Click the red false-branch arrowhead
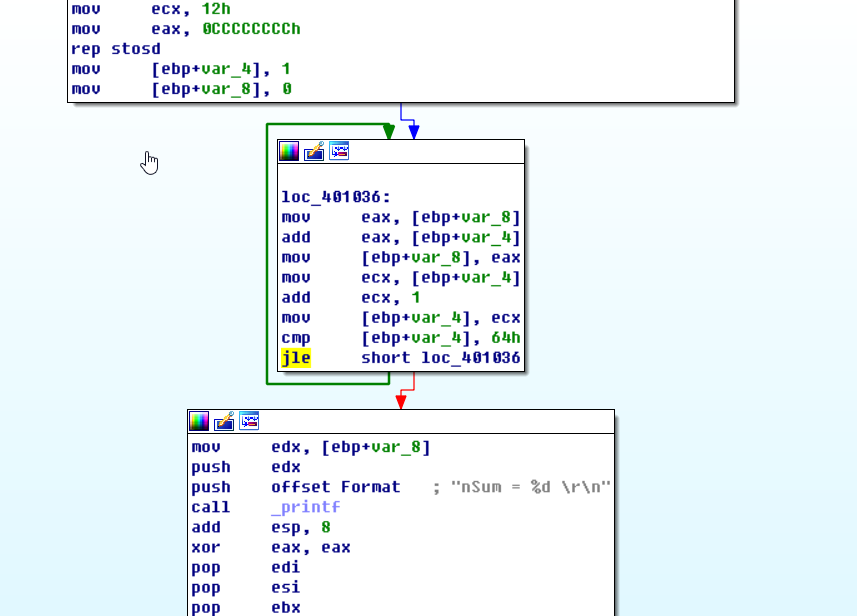The width and height of the screenshot is (857, 616). click(401, 401)
